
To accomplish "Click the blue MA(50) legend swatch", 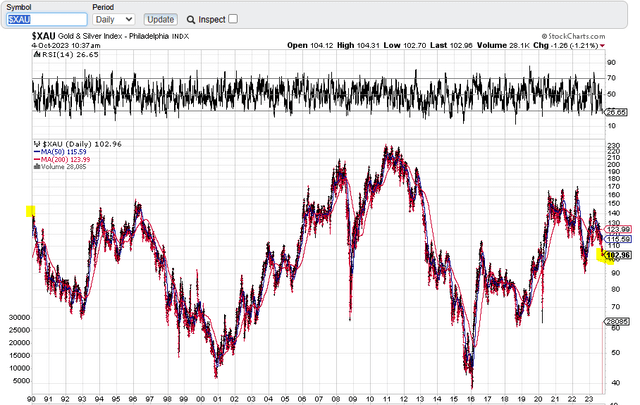I will tap(36, 152).
